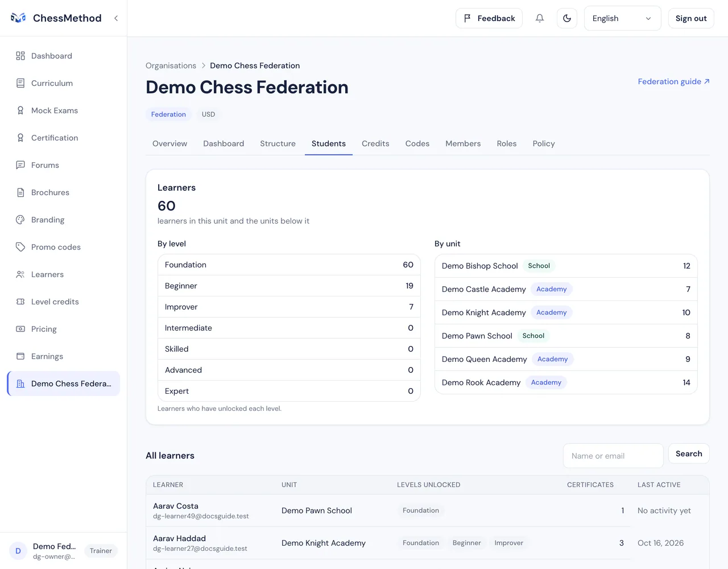Click the Search button
This screenshot has height=569, width=728.
click(x=689, y=453)
